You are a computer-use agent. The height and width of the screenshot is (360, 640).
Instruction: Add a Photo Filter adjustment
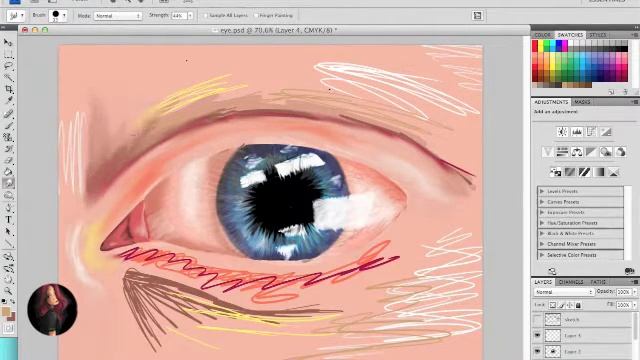606,152
